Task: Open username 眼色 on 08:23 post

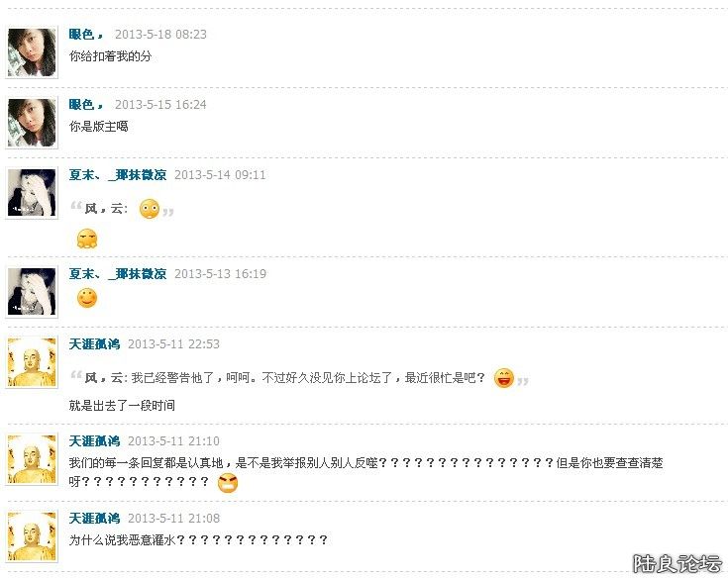Action: tap(86, 35)
